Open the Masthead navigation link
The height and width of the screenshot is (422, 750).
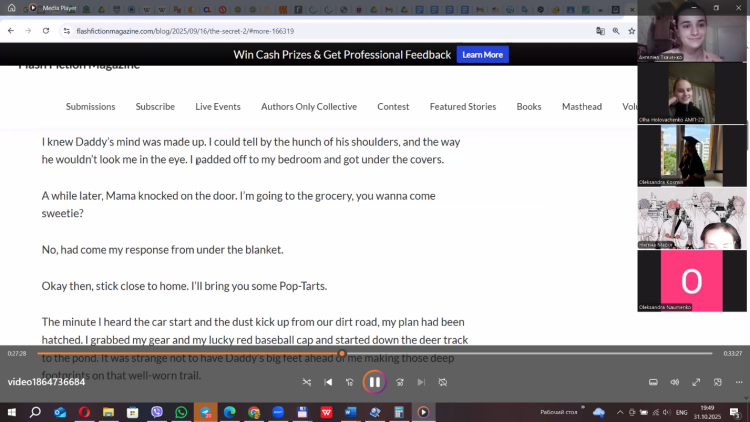582,107
